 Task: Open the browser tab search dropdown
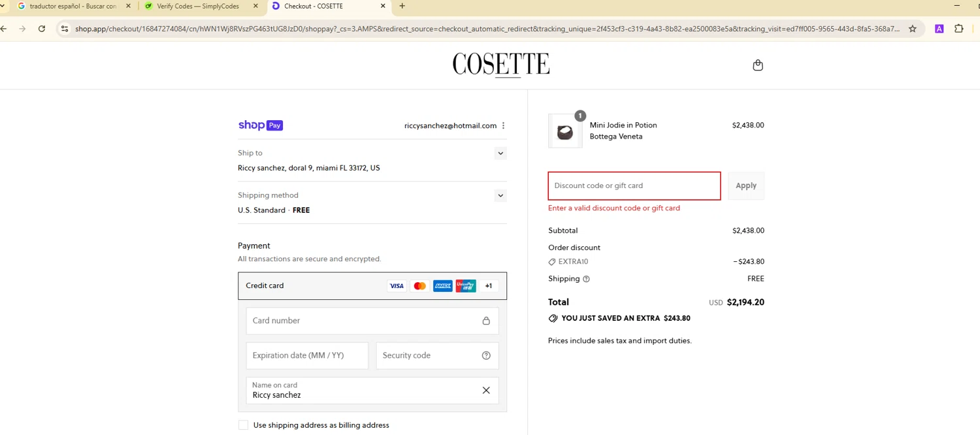click(x=3, y=6)
